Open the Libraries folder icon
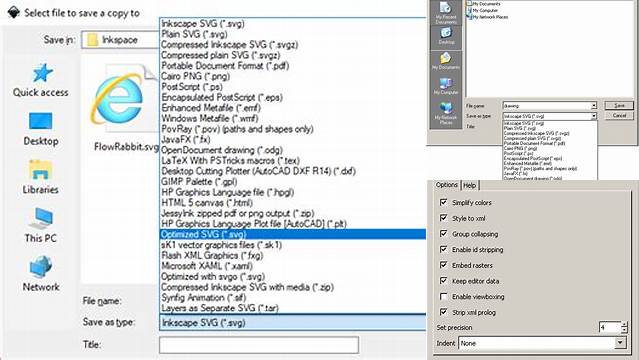The height and width of the screenshot is (360, 639). (x=40, y=170)
